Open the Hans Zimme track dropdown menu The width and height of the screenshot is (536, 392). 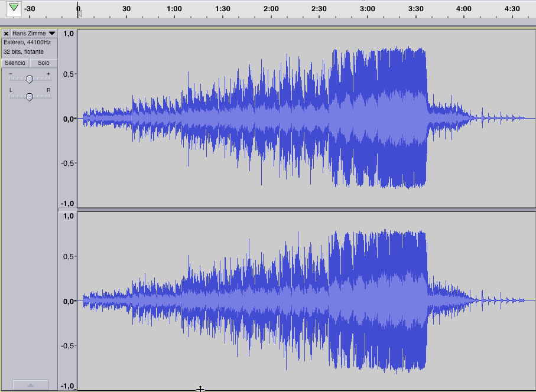click(34, 34)
